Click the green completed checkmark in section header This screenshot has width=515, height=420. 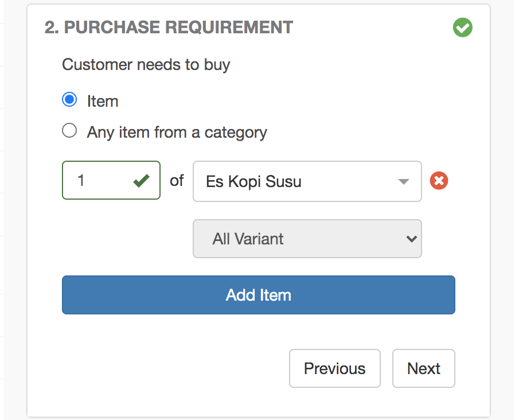pyautogui.click(x=462, y=28)
